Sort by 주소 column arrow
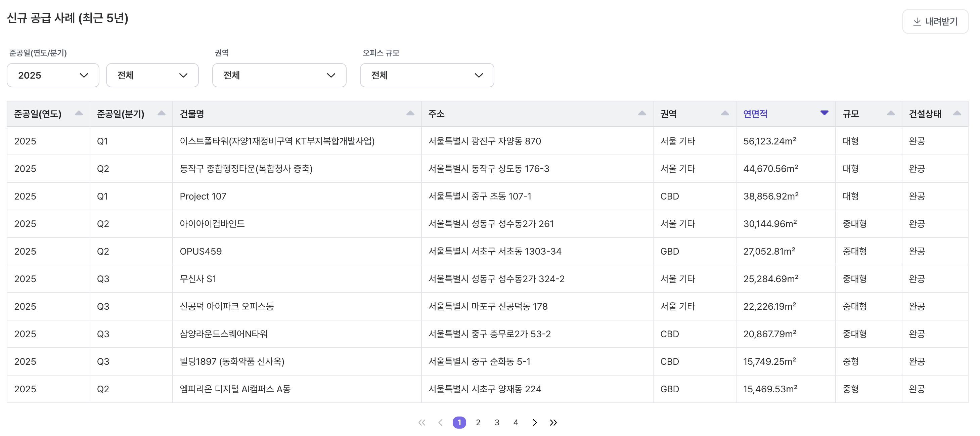The height and width of the screenshot is (436, 980). coord(642,114)
